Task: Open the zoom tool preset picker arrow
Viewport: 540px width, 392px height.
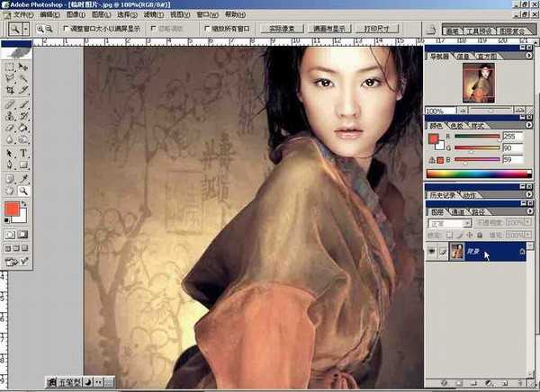Action: pos(26,29)
